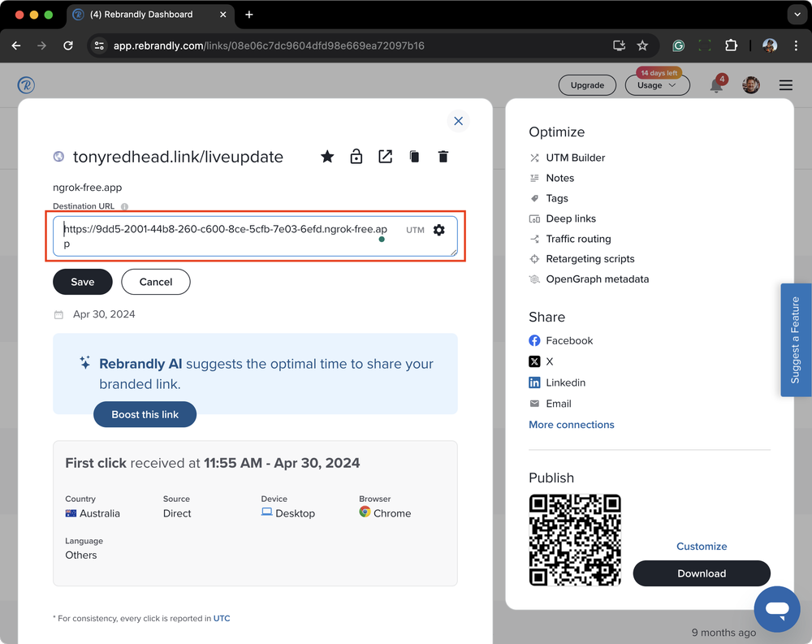Click the globe icon beside link title

pos(59,156)
